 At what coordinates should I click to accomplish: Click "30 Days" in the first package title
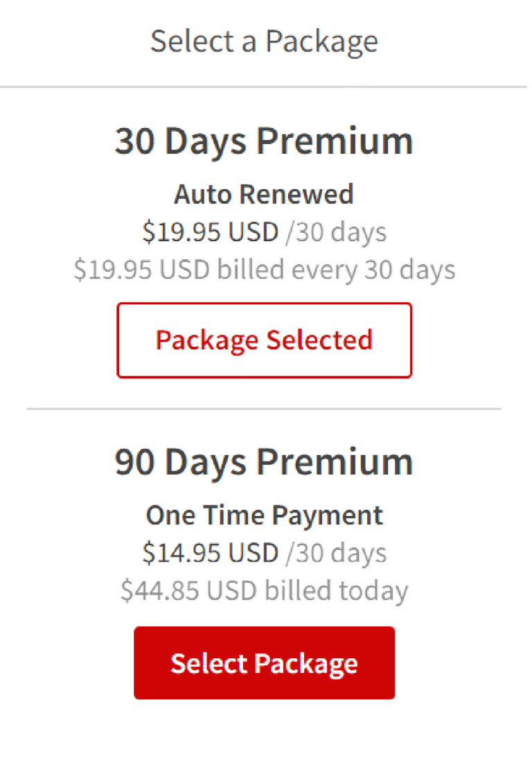coord(180,141)
